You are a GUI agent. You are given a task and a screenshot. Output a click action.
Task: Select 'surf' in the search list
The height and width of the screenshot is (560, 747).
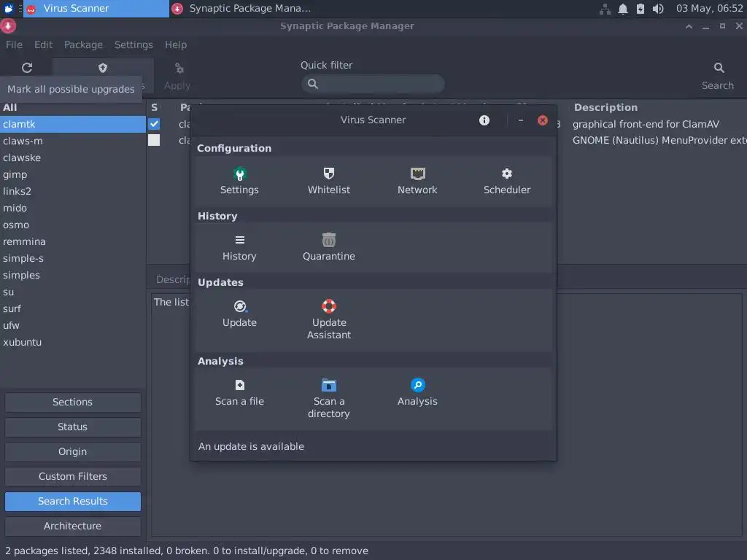point(73,308)
